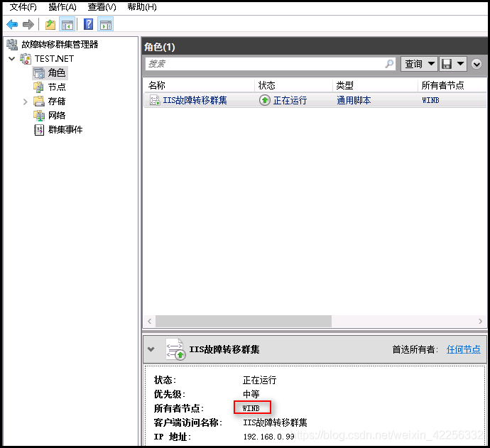Toggle the show/hide console tree icon
The height and width of the screenshot is (448, 490).
tap(67, 24)
